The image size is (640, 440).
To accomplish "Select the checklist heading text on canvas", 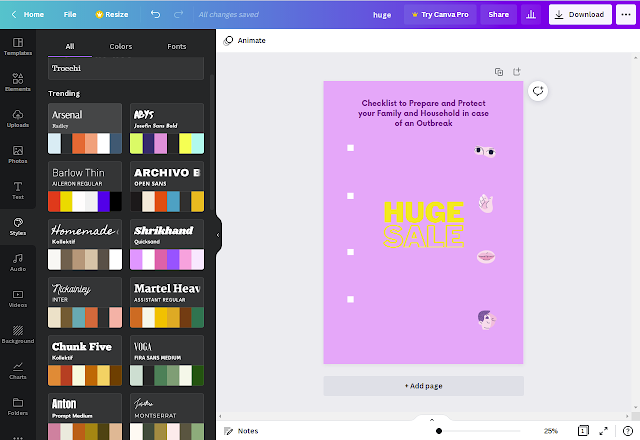I will tap(423, 113).
